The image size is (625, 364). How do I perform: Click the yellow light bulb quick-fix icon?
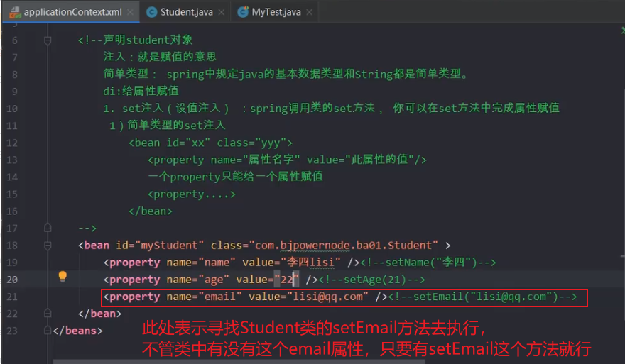tap(62, 277)
